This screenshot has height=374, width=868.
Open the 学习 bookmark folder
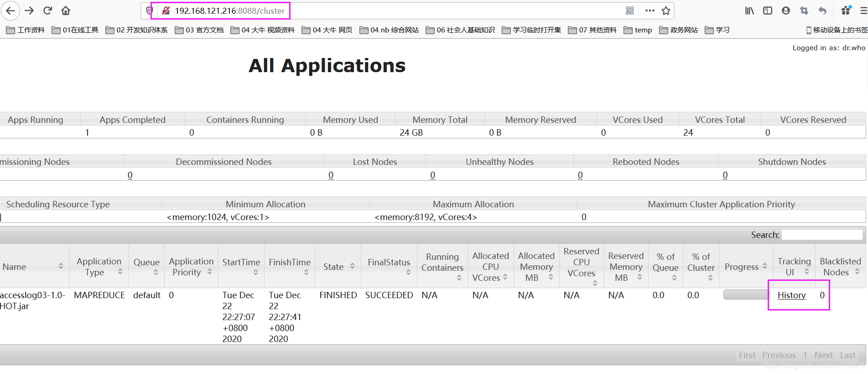[x=717, y=30]
